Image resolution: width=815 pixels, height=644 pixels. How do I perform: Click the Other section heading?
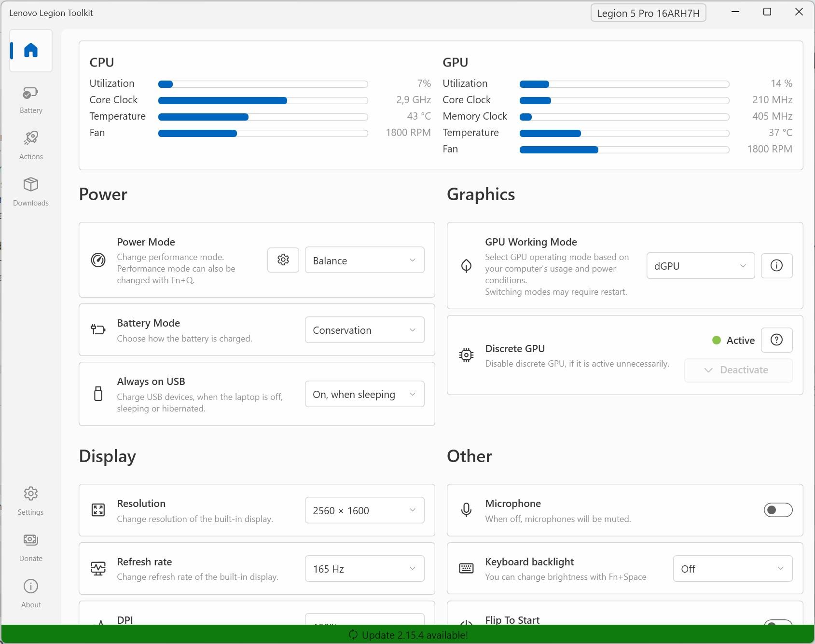click(x=469, y=456)
